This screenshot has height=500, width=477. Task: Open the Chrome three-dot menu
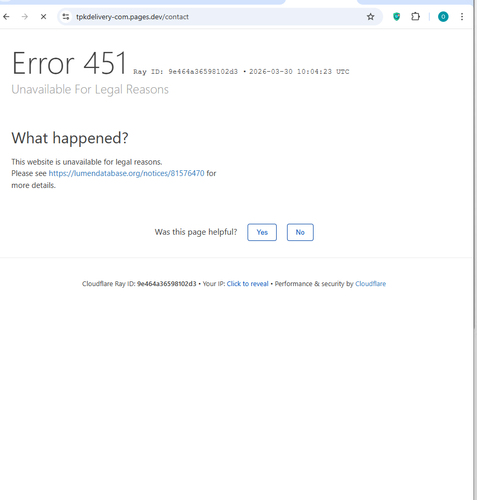pos(462,17)
